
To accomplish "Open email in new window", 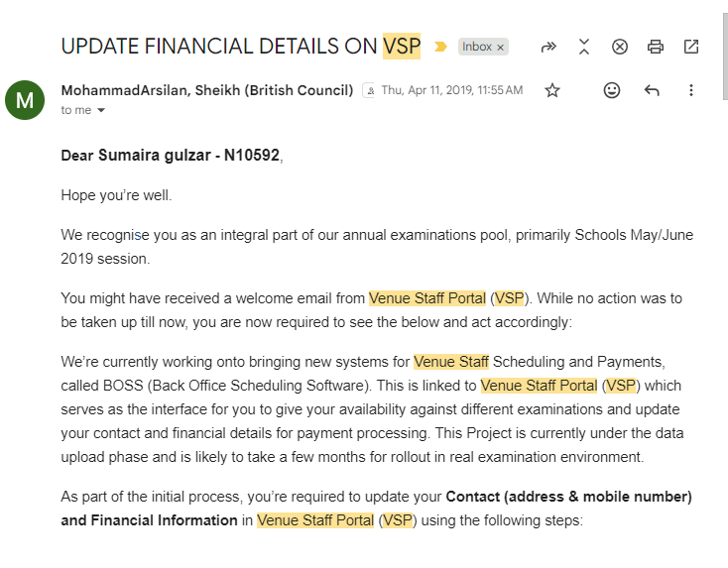I will point(691,47).
